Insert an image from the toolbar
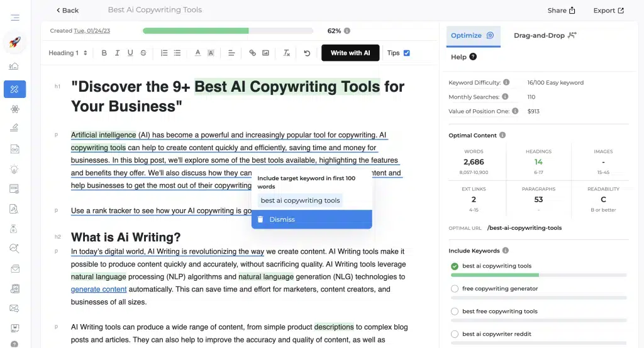Screen dimensions: 644x348 pyautogui.click(x=265, y=53)
